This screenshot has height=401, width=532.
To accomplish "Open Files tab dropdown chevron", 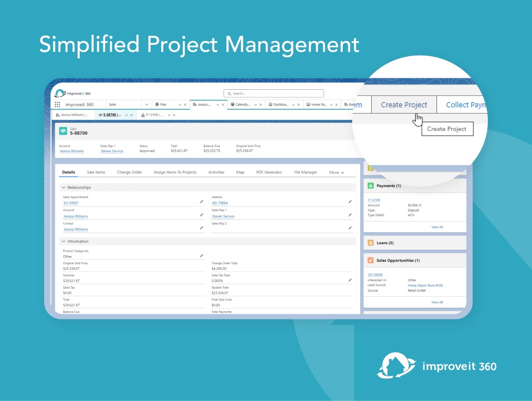I will [x=180, y=105].
